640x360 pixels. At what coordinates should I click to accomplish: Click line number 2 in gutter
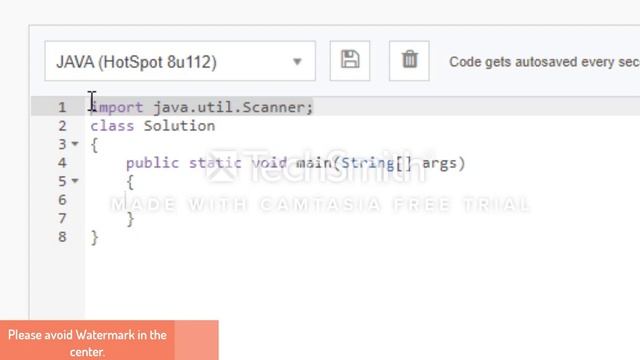tap(62, 126)
